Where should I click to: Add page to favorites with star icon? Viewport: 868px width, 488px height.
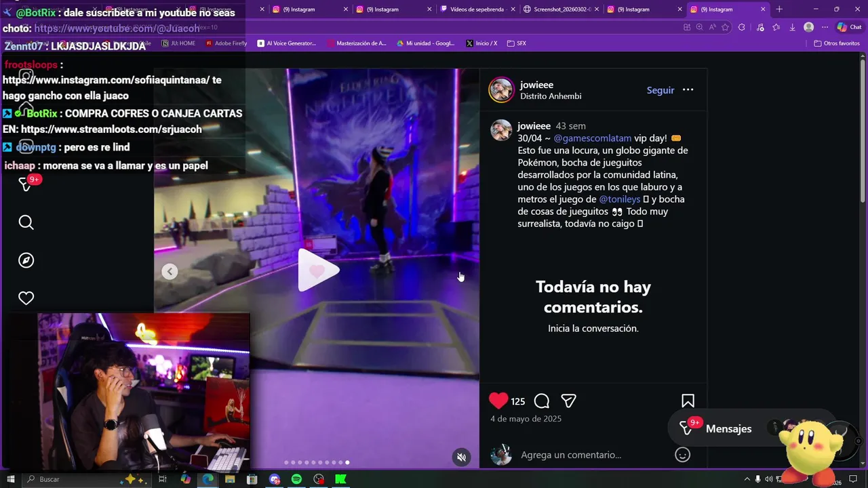click(726, 27)
